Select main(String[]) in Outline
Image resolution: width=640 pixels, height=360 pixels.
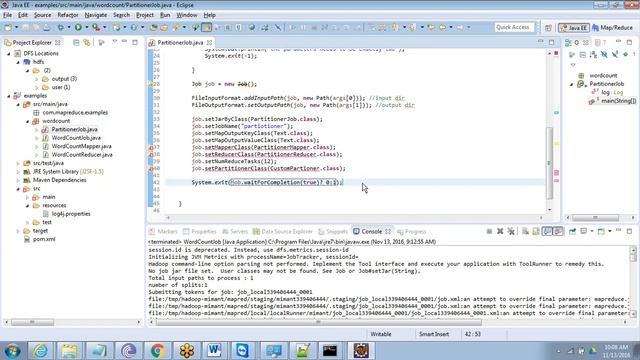pyautogui.click(x=613, y=101)
